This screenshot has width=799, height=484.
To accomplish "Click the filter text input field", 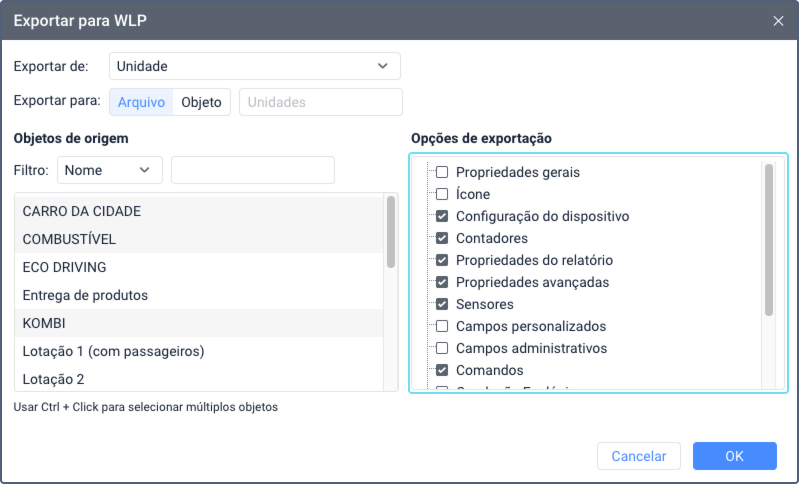I will (252, 170).
